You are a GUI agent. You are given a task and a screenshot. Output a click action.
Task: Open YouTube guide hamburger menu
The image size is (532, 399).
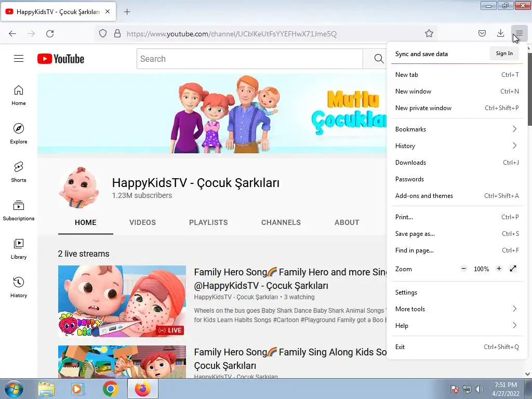(x=19, y=59)
